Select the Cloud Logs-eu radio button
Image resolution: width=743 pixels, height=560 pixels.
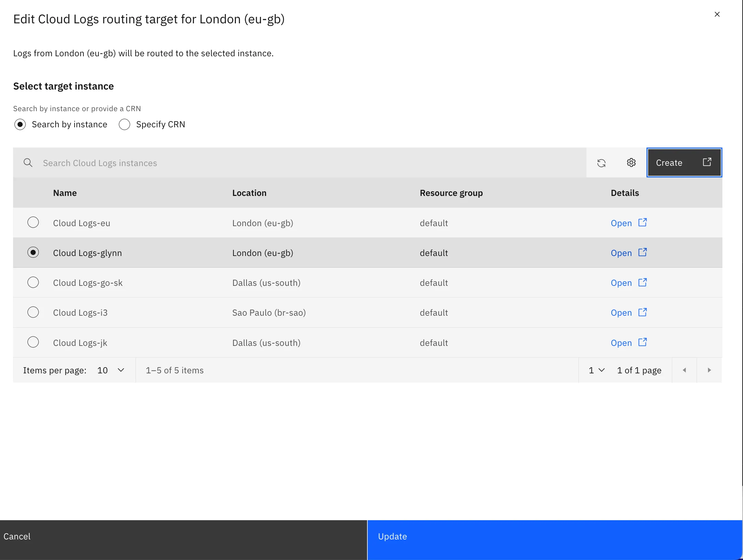(x=33, y=222)
